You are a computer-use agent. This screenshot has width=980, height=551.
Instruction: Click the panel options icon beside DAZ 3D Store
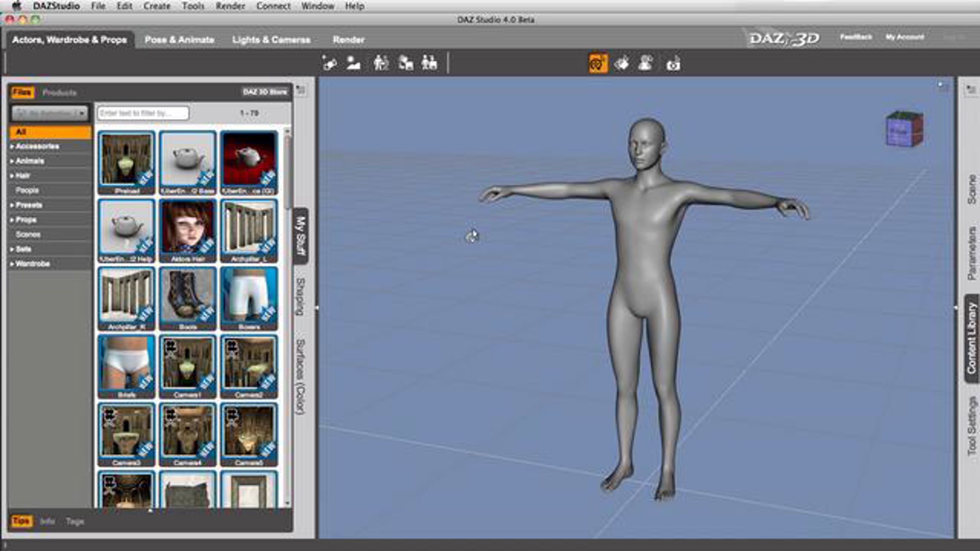point(301,90)
